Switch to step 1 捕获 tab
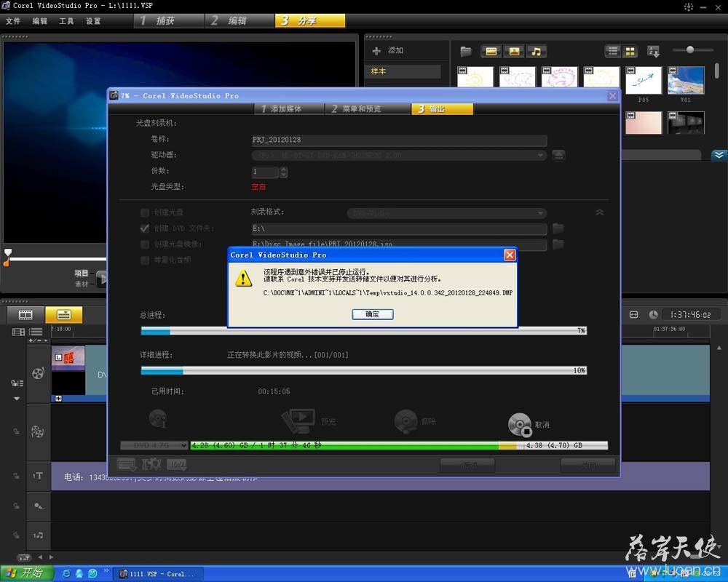The height and width of the screenshot is (582, 728). [x=169, y=20]
